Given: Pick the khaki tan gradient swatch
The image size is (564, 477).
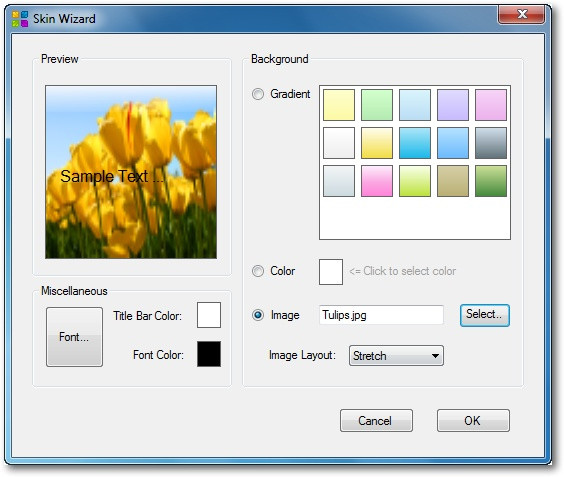Looking at the screenshot, I should (x=453, y=181).
